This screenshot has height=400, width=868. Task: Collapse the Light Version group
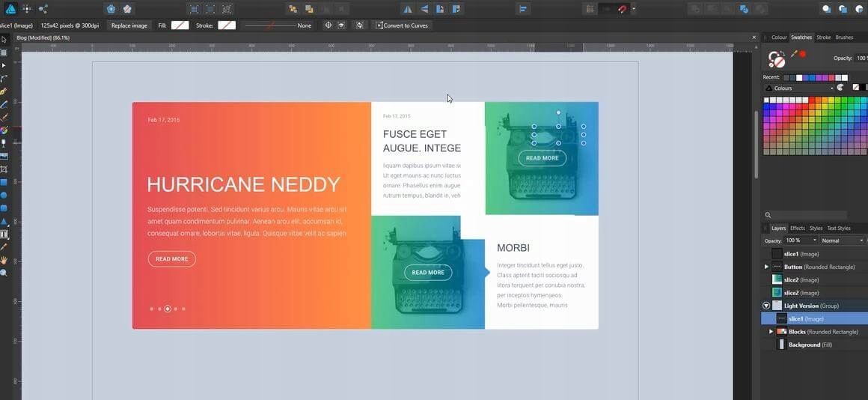[766, 306]
